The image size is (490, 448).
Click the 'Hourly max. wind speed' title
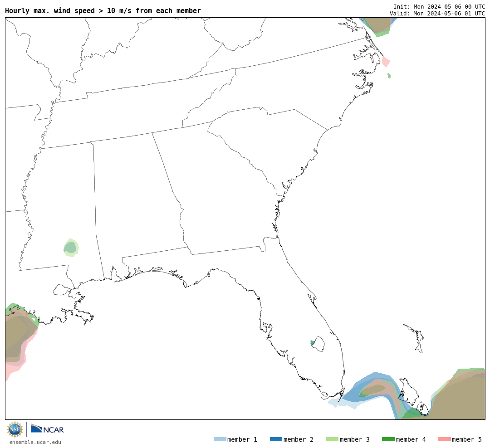pyautogui.click(x=103, y=10)
